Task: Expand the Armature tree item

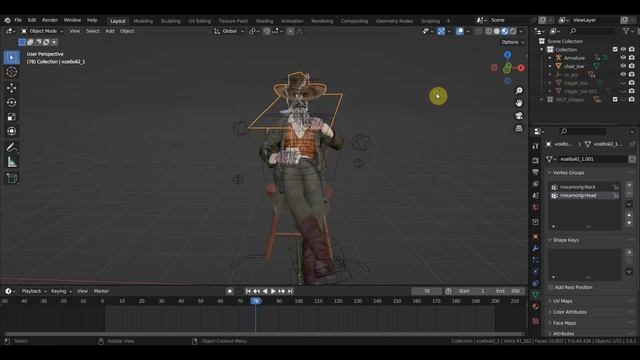Action: tap(550, 58)
